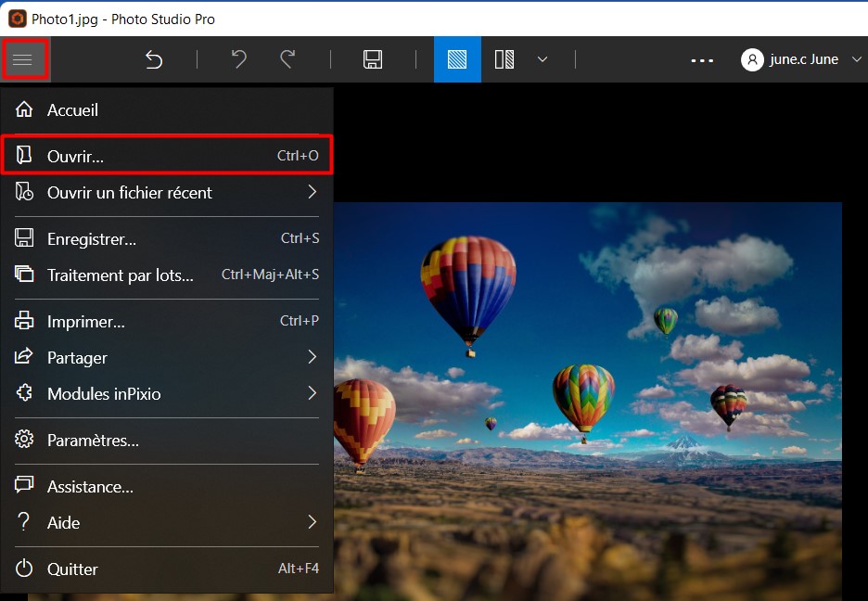Click the floppy icon beside Enregistrer
The image size is (868, 601).
point(24,238)
